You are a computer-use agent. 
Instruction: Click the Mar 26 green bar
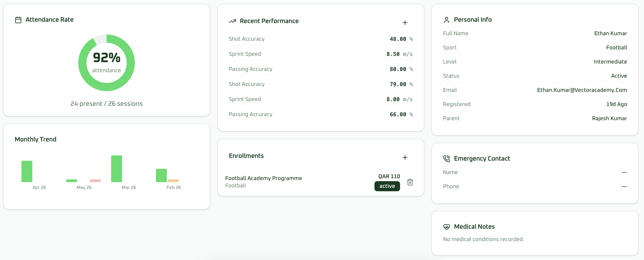pos(117,169)
